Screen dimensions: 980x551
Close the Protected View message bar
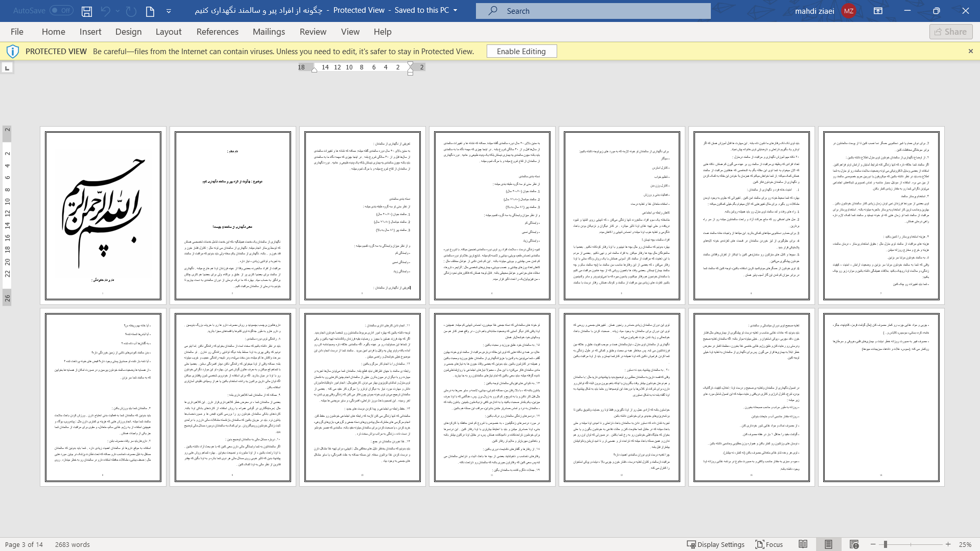coord(970,51)
